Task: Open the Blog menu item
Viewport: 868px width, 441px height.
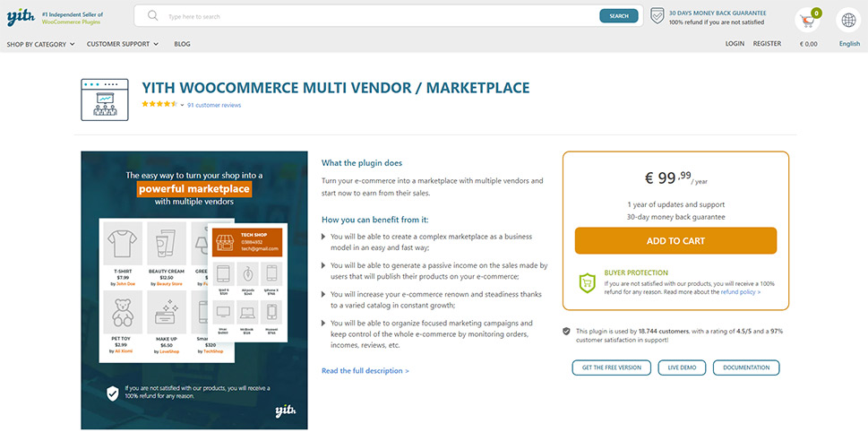Action: point(182,44)
